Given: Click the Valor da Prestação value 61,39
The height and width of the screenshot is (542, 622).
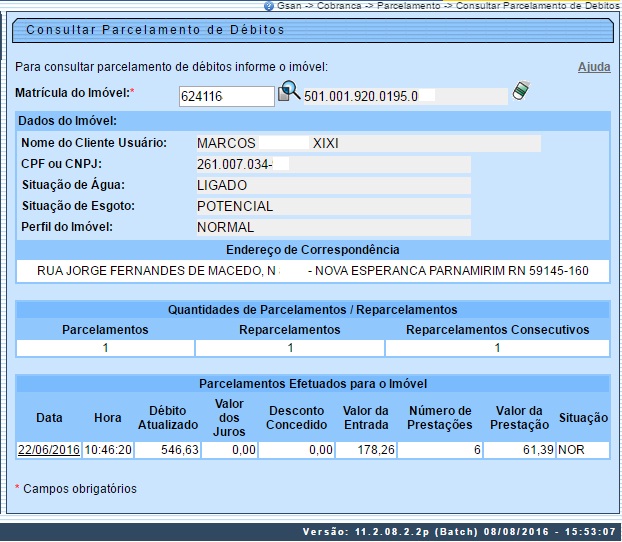Looking at the screenshot, I should coord(520,450).
